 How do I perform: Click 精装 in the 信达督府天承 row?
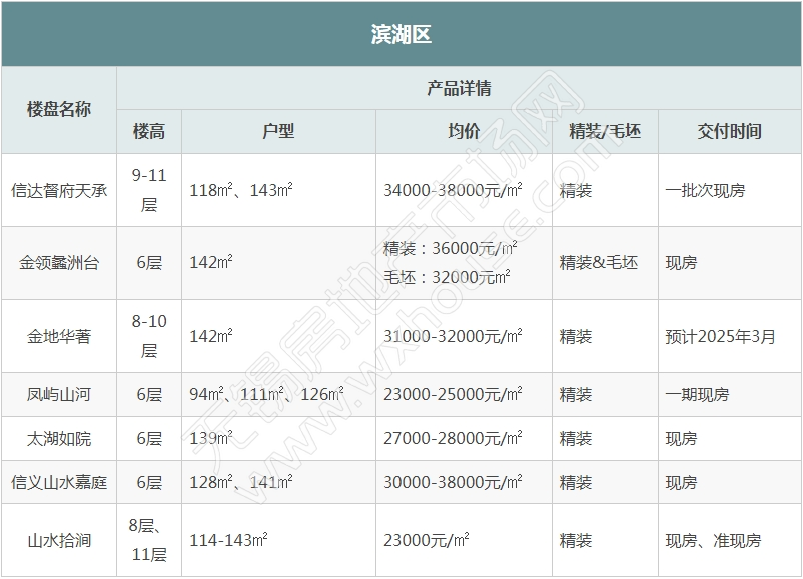point(576,190)
